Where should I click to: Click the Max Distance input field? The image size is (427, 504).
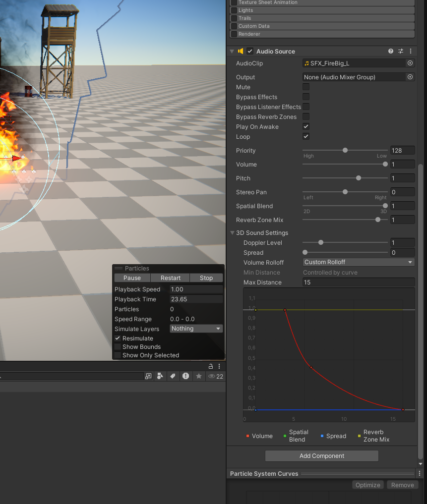tap(359, 282)
